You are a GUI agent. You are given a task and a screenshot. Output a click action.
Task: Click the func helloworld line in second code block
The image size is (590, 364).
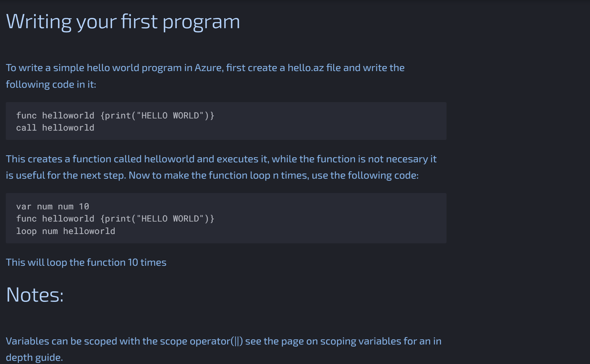tap(115, 219)
